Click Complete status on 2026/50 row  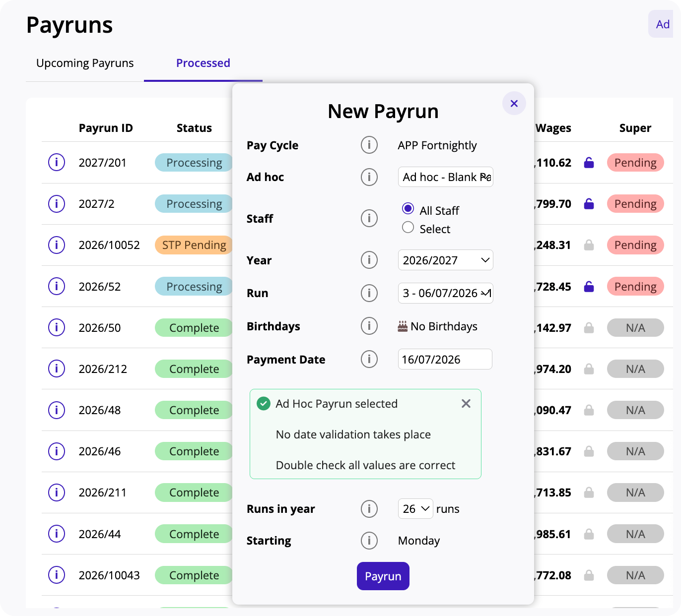tap(194, 327)
